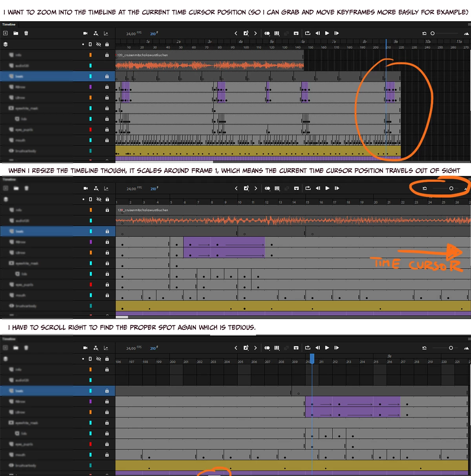Click the parenting view icon in the frames 196–221 timeline
This screenshot has width=471, height=476.
tap(96, 348)
